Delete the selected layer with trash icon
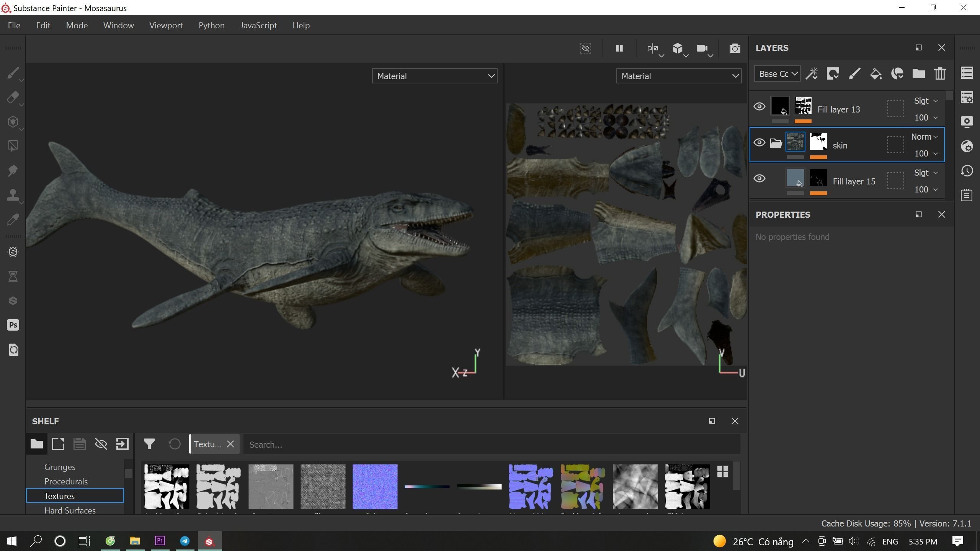 tap(940, 73)
